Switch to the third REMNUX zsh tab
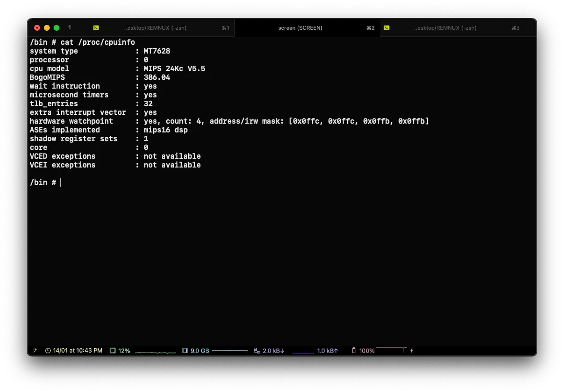 (445, 28)
